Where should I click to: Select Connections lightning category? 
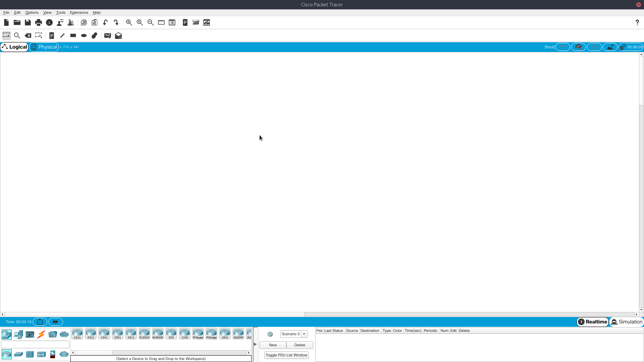pos(41,334)
